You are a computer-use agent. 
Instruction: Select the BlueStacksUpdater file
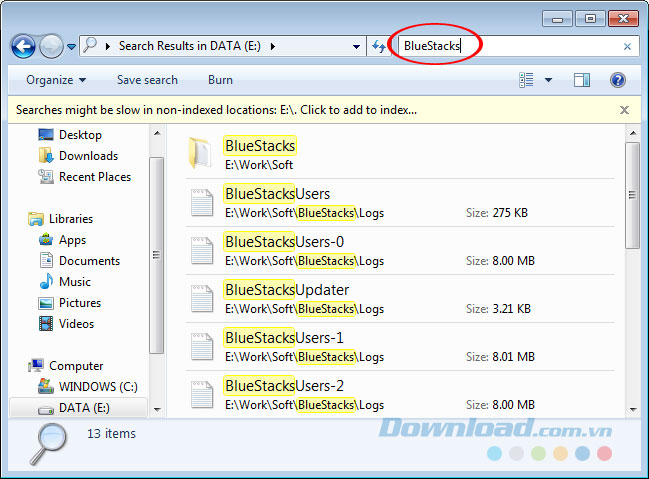[x=286, y=290]
